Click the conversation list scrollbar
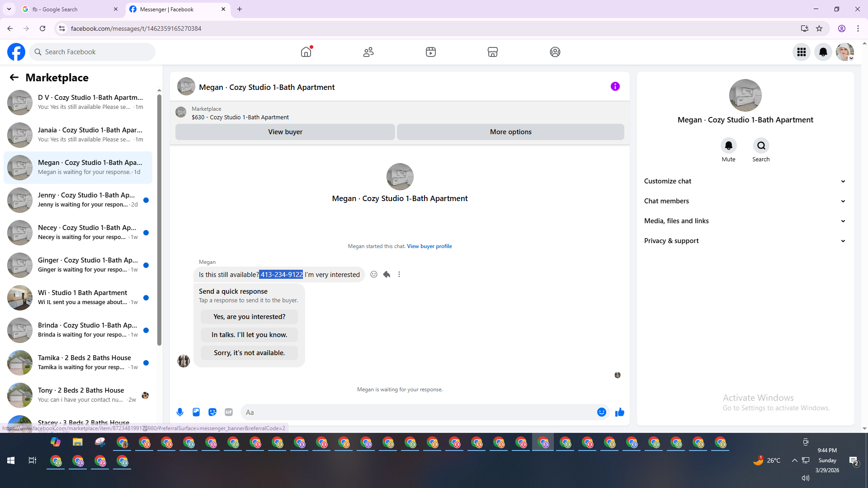Screen dimensions: 868x488 (159, 219)
